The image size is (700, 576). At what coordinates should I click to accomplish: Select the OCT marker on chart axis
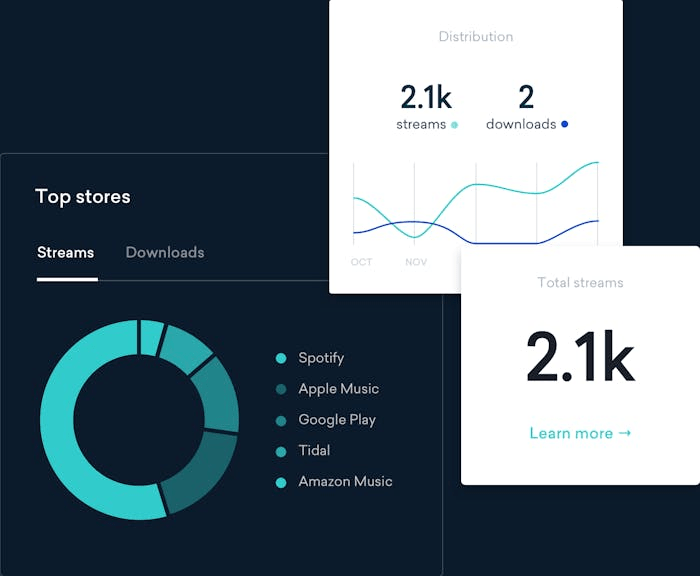point(361,262)
